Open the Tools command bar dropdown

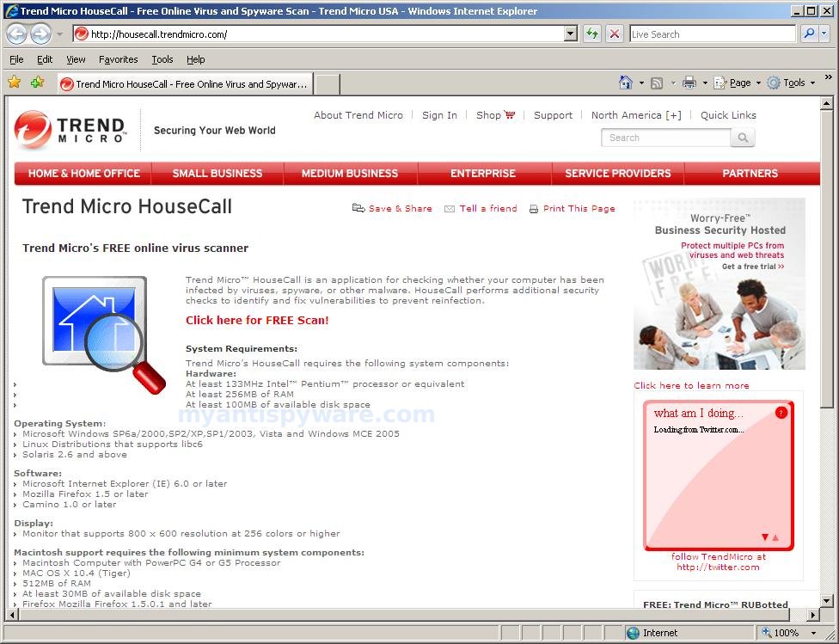[x=792, y=83]
